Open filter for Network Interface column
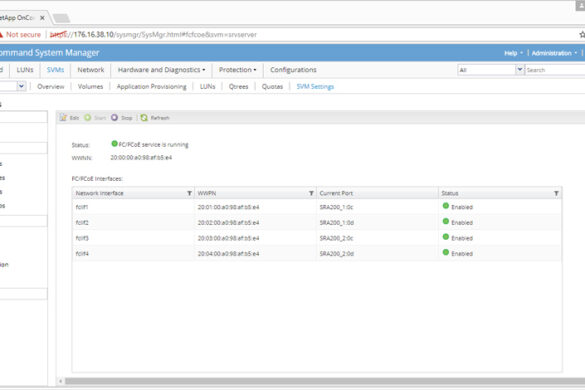 (189, 193)
